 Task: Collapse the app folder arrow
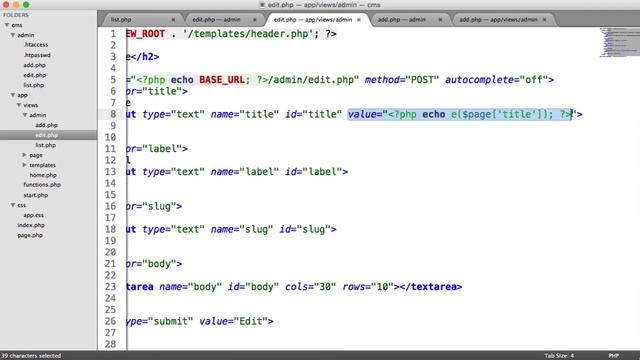[x=13, y=95]
